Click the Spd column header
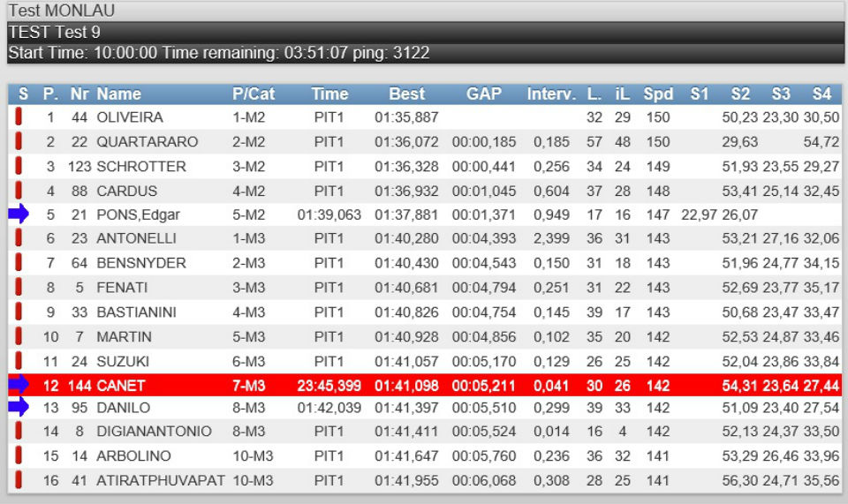The height and width of the screenshot is (504, 848). (658, 94)
